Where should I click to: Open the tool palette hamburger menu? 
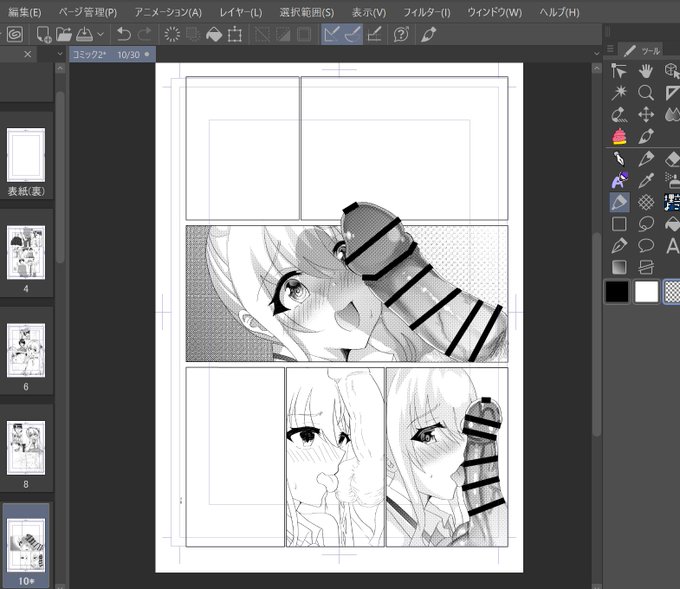coord(611,49)
